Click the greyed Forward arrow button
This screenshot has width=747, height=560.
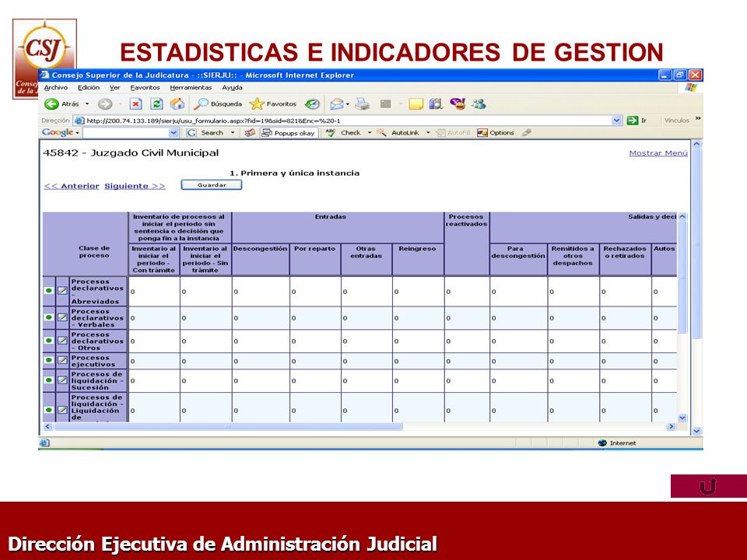click(105, 103)
